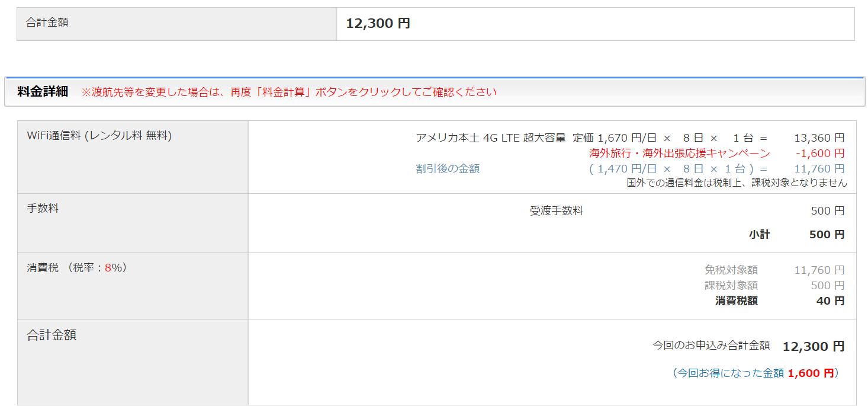The width and height of the screenshot is (868, 406).
Task: Select the top 合計金額 label cell
Action: coord(47,23)
